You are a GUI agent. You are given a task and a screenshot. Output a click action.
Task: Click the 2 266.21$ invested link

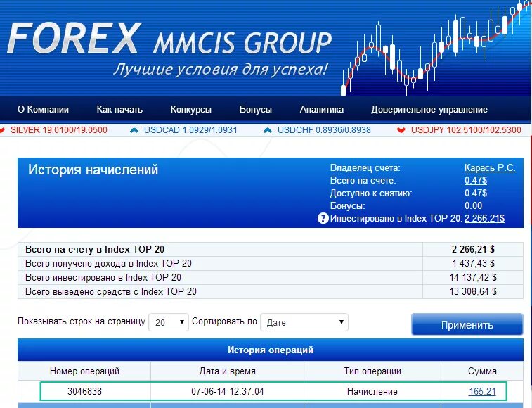(x=484, y=218)
